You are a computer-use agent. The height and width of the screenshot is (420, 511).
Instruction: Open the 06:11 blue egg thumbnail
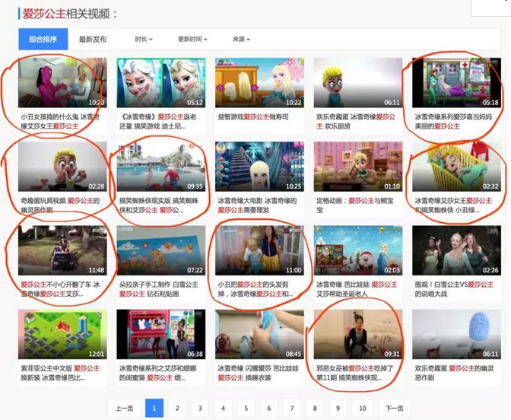point(456,334)
